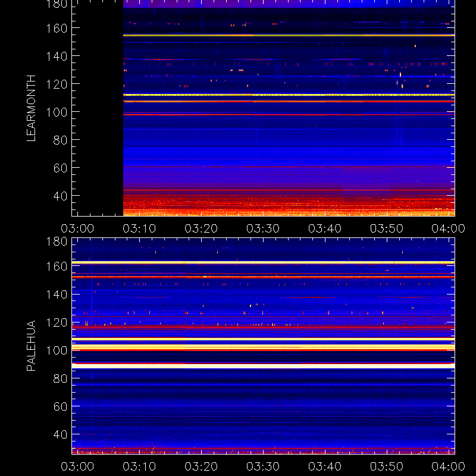This screenshot has height=476, width=476.
Task: Click inside the Learmonth spectrogram plot
Action: click(x=263, y=108)
